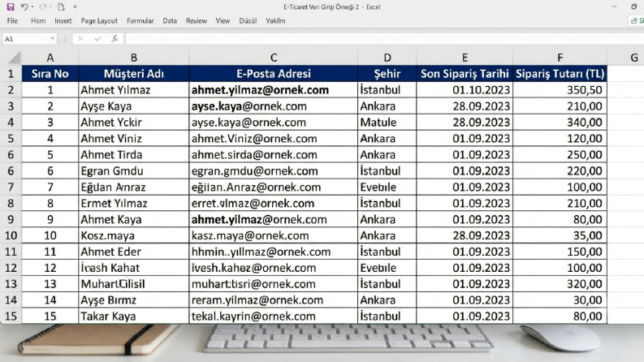The width and height of the screenshot is (644, 362).
Task: Open the Redo history dropdown arrow
Action: coord(50,7)
